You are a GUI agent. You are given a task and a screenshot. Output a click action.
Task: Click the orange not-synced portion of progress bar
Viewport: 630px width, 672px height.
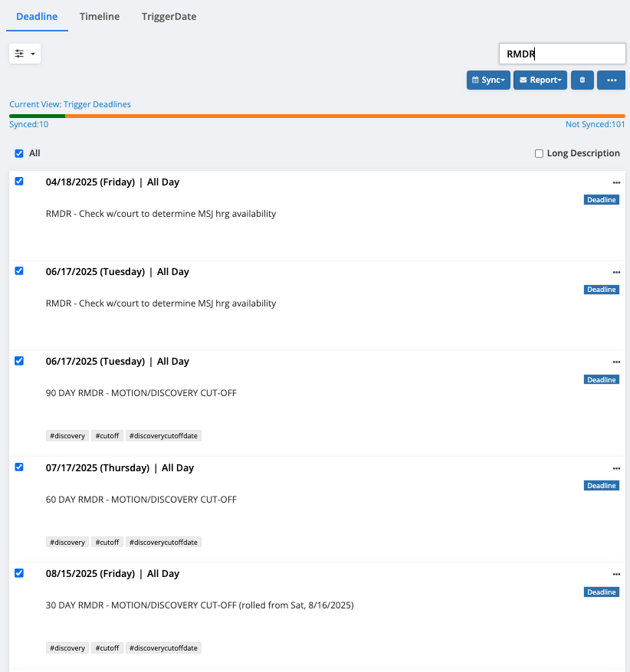coord(345,116)
